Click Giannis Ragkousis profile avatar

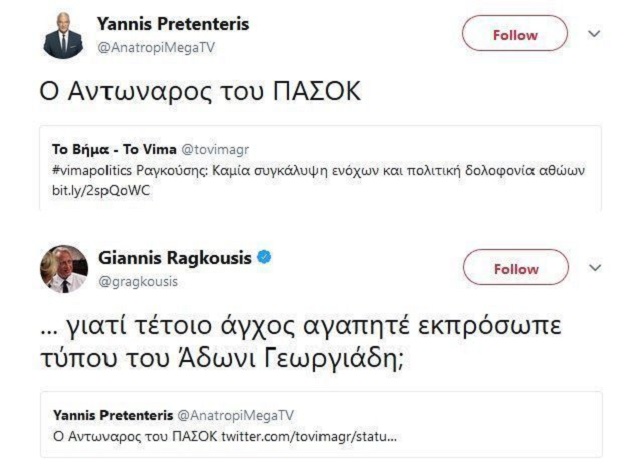click(64, 268)
